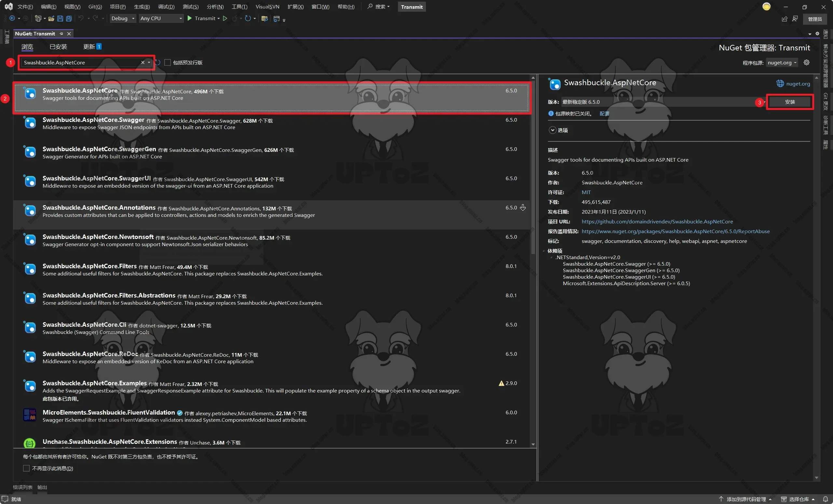Open the GitHub project URL link

[x=657, y=222]
